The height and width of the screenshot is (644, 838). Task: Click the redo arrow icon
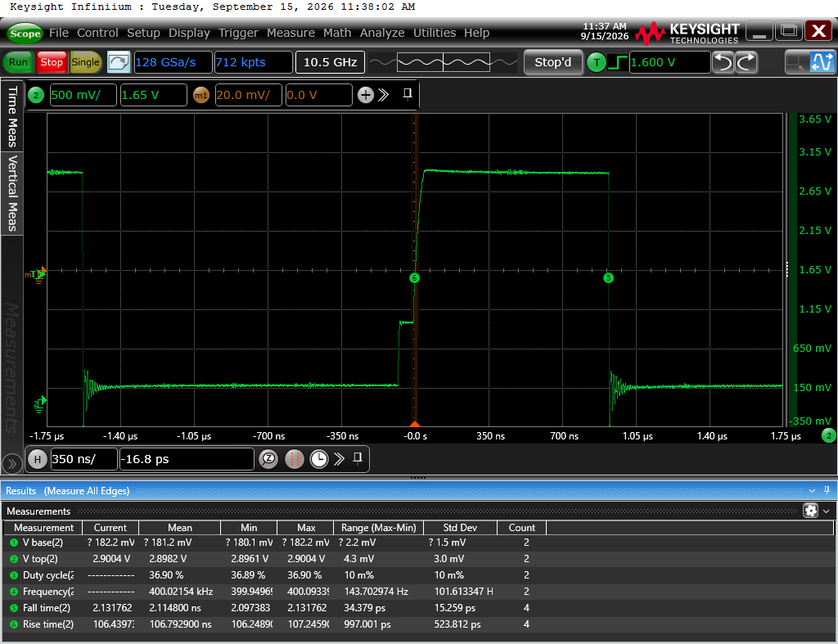coord(746,62)
